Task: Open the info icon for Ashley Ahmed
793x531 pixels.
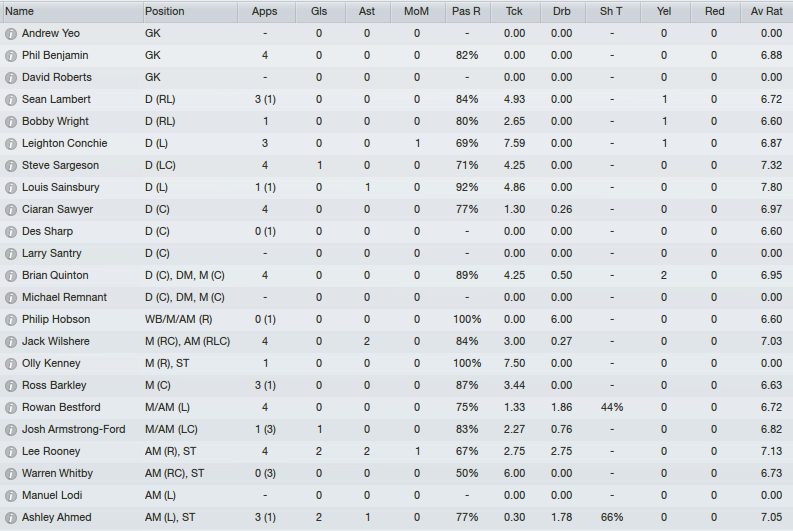Action: pos(11,518)
